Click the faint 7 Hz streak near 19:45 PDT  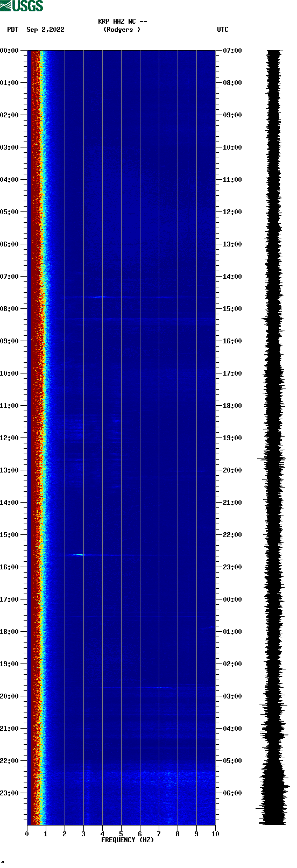[x=160, y=687]
